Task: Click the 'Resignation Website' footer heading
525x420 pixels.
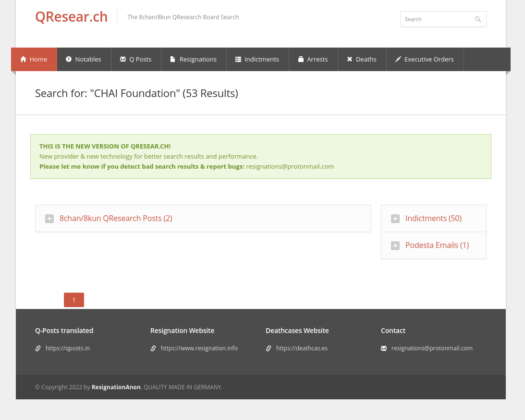Action: tap(182, 331)
